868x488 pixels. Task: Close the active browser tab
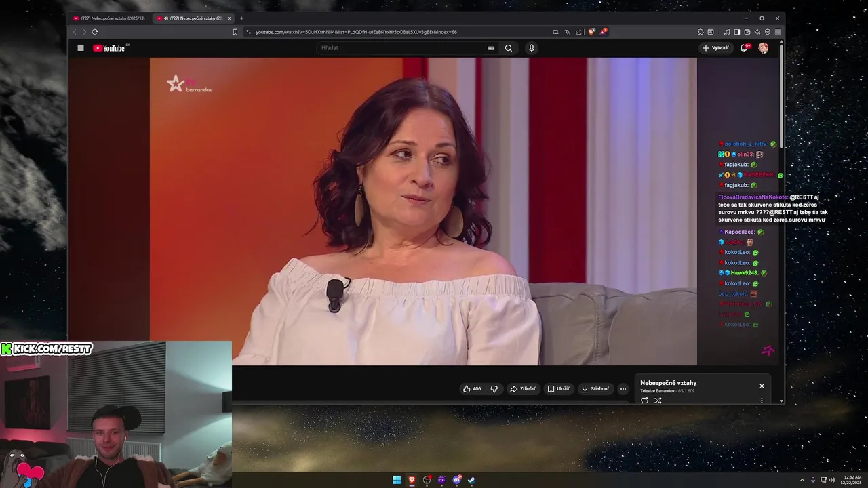coord(229,18)
